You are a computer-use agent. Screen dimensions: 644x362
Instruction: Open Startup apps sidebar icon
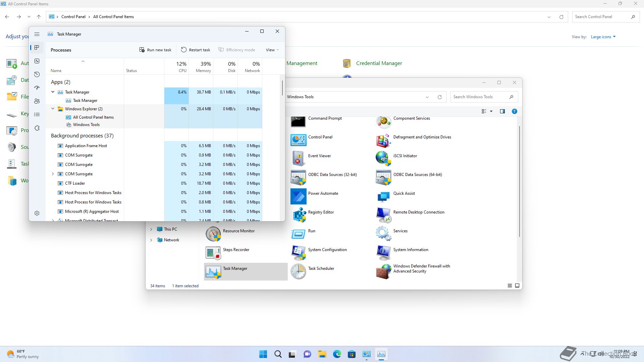pos(37,88)
